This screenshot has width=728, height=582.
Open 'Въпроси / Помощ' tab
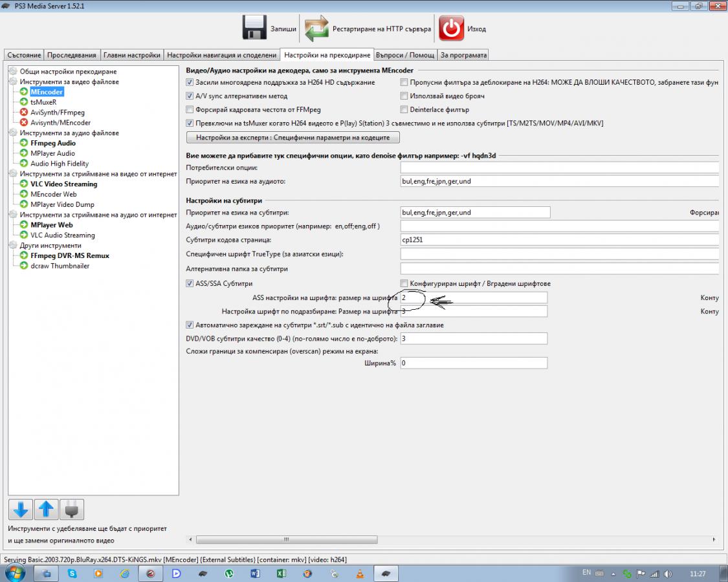pyautogui.click(x=405, y=55)
